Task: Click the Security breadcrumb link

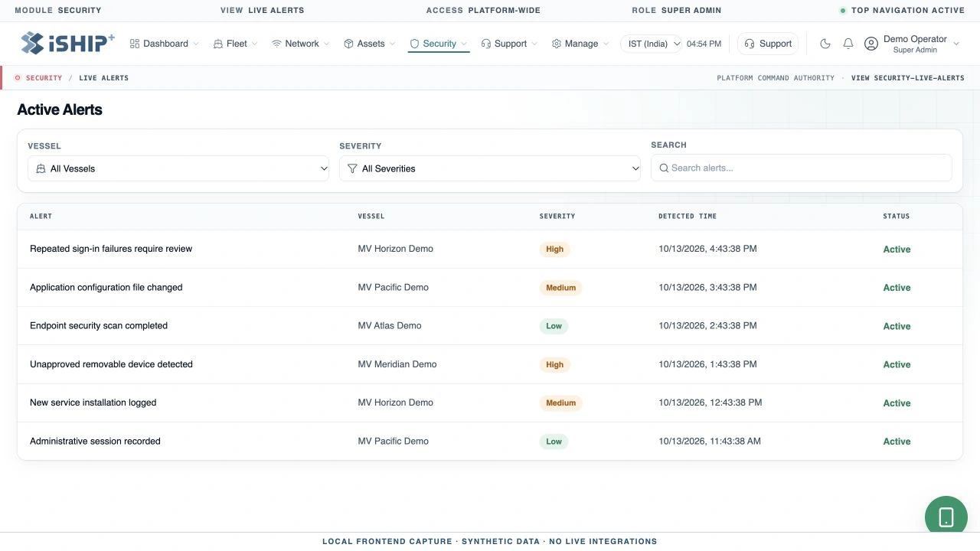Action: 44,78
